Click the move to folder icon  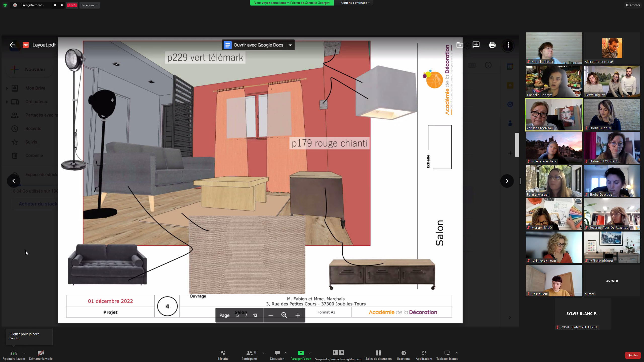point(460,45)
